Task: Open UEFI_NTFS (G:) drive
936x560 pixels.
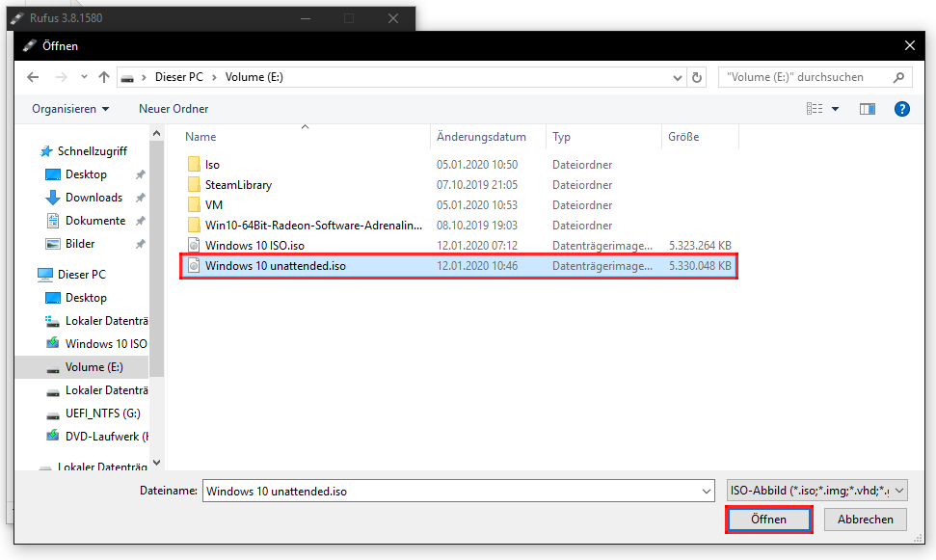Action: pyautogui.click(x=103, y=413)
